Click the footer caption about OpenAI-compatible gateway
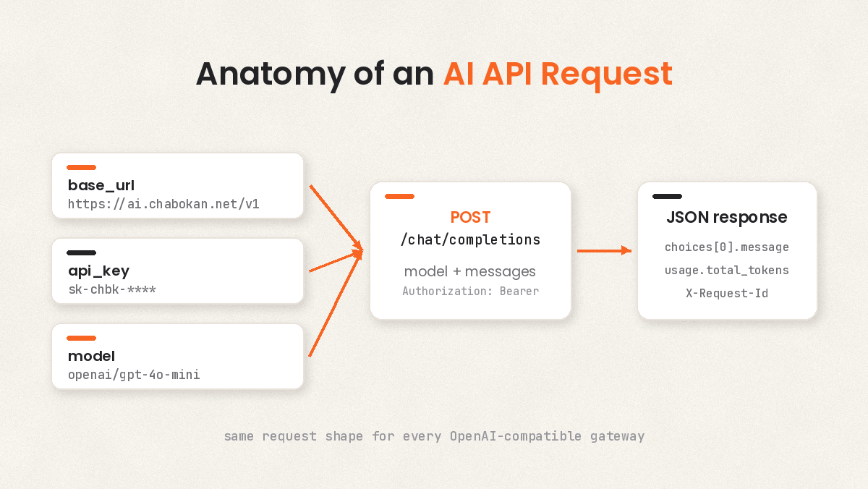 pyautogui.click(x=434, y=436)
